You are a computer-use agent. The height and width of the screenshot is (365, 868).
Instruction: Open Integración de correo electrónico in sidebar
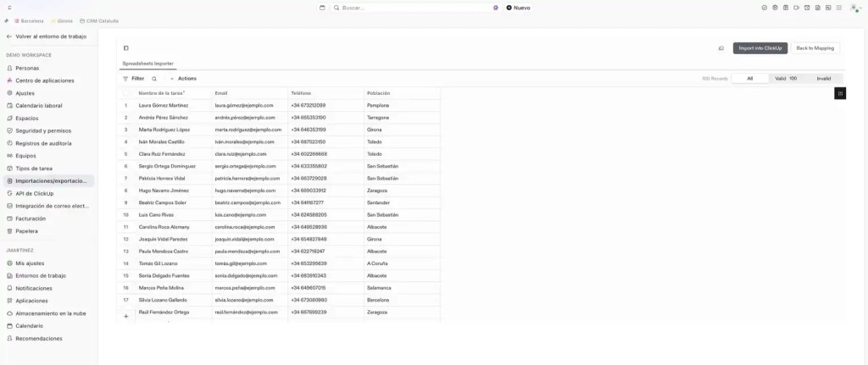click(x=47, y=206)
